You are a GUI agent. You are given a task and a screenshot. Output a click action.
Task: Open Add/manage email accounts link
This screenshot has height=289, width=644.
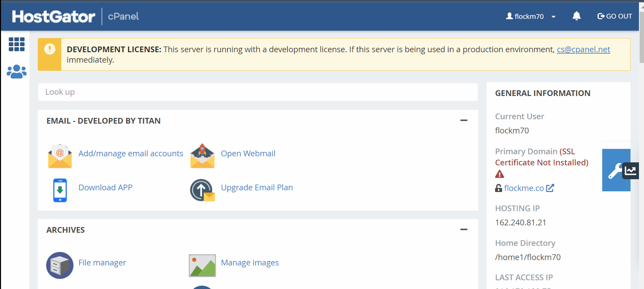pyautogui.click(x=131, y=154)
